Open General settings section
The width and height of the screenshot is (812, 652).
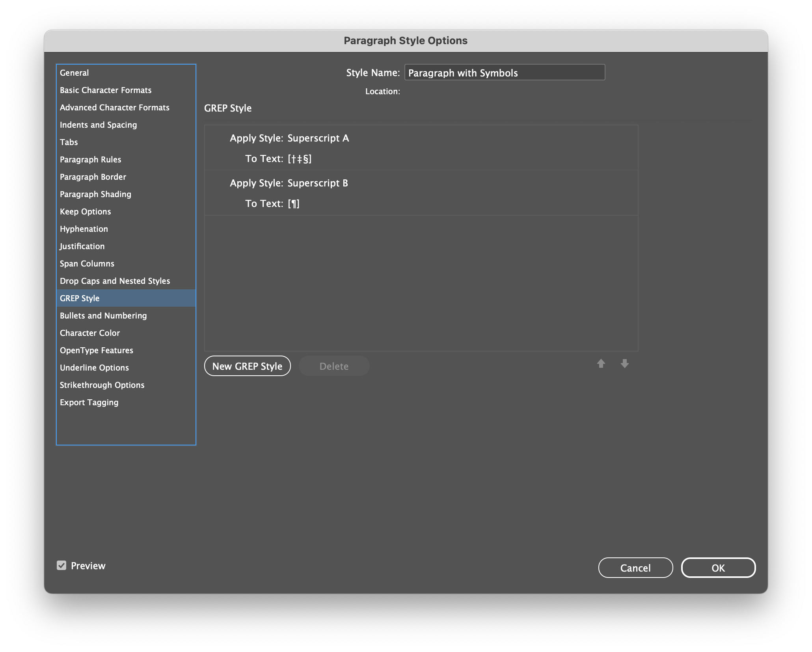pos(74,72)
